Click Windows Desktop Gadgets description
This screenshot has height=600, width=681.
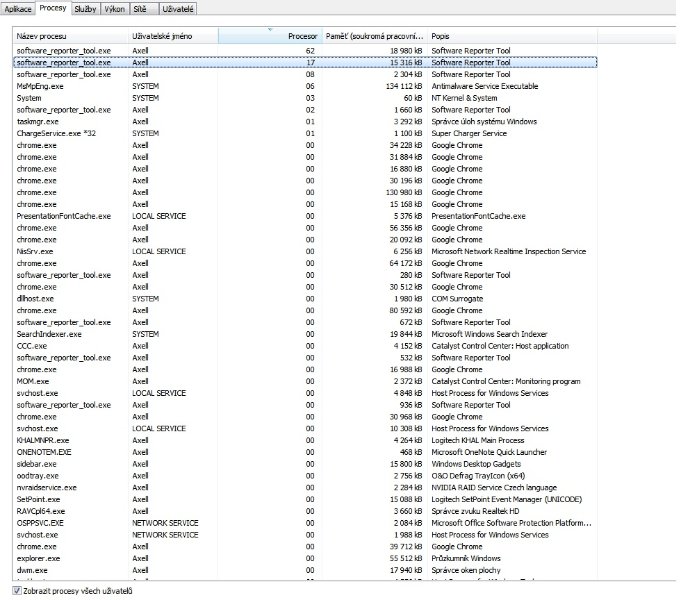point(476,464)
